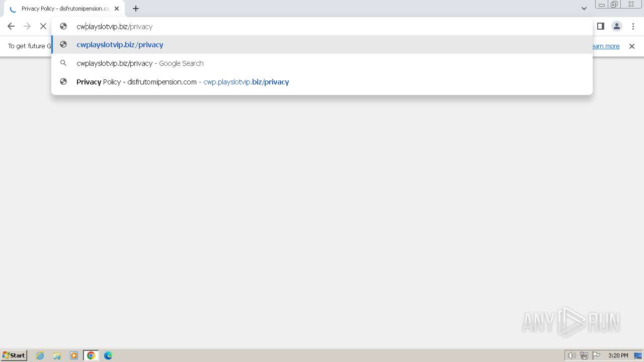Click the forward navigation arrow
644x362 pixels.
(x=27, y=26)
